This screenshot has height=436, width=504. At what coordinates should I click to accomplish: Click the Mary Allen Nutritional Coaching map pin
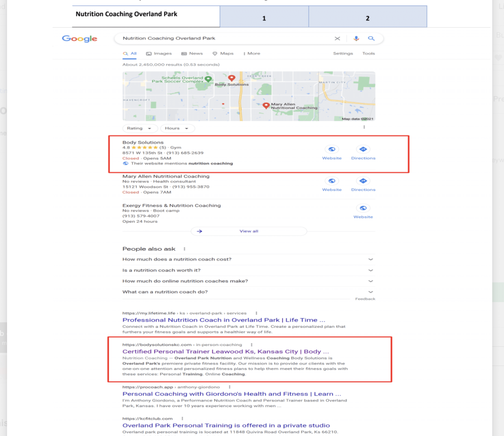point(266,106)
